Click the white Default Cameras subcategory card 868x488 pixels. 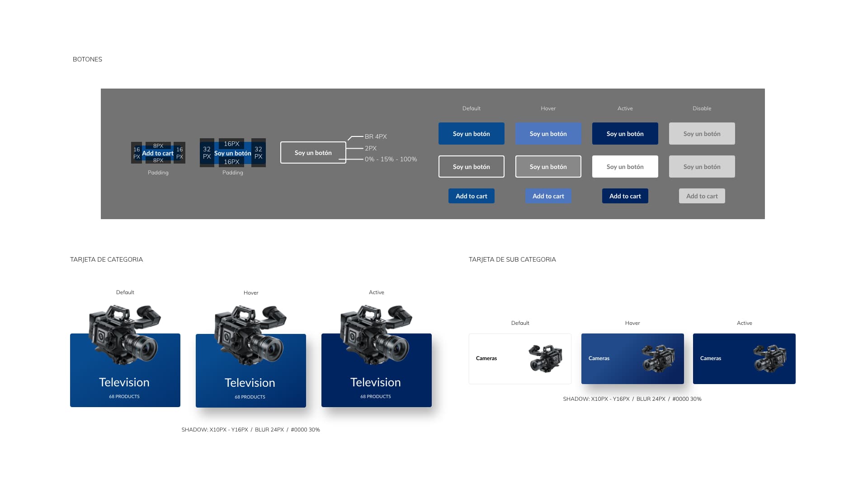click(x=520, y=359)
